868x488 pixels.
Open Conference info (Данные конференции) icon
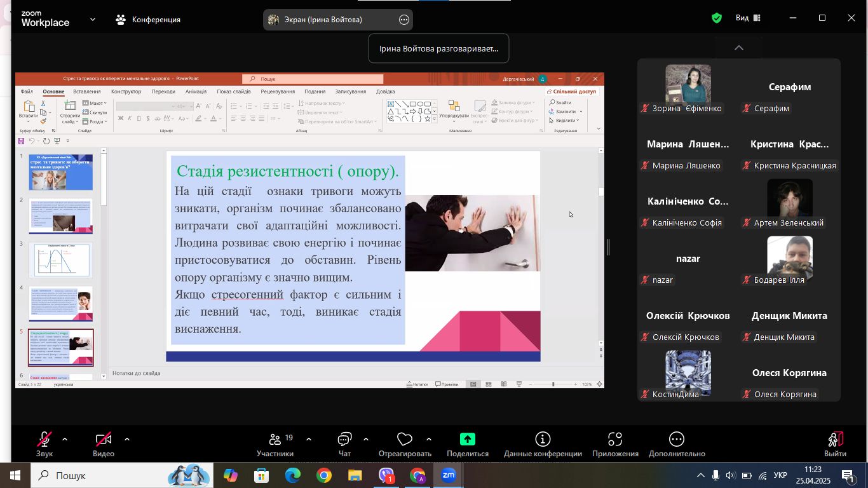click(x=543, y=439)
